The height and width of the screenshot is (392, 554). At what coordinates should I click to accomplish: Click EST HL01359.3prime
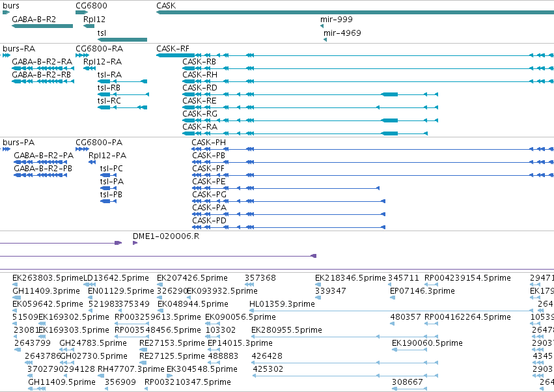coord(282,304)
